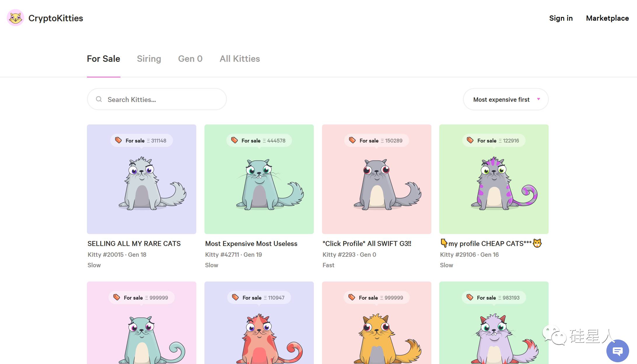Click price tag icon on 110947 listing
Screen dimensions: 637x364
tap(235, 298)
